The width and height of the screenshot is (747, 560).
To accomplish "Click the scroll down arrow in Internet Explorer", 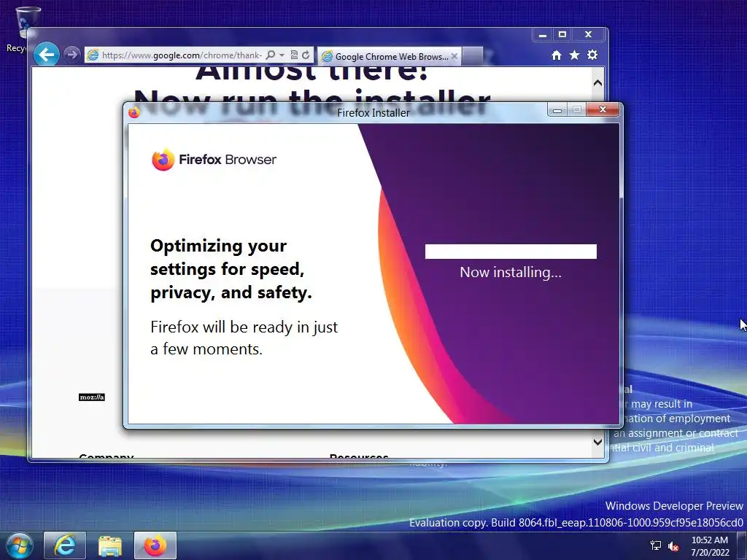I will tap(598, 442).
